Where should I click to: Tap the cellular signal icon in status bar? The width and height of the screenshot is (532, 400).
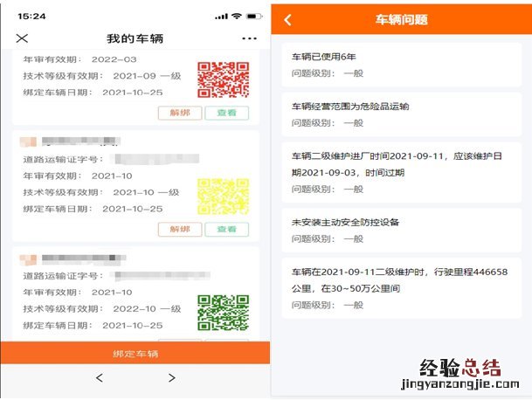tap(221, 17)
